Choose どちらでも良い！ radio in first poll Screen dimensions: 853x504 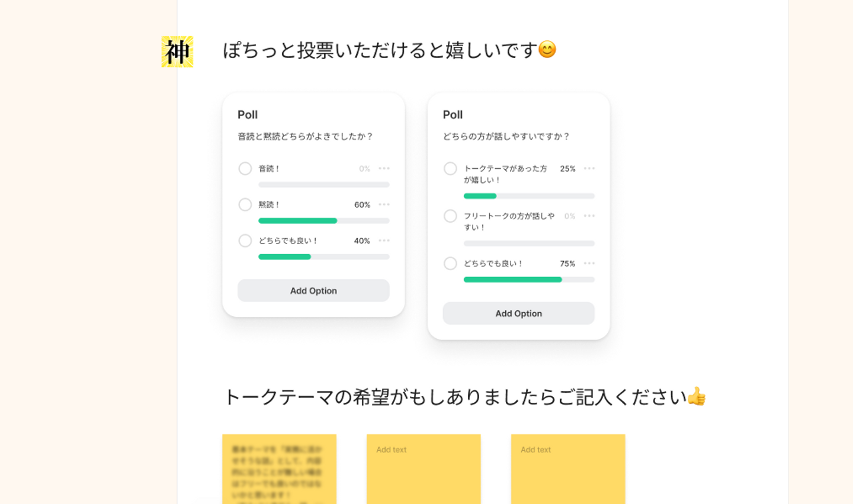point(245,241)
